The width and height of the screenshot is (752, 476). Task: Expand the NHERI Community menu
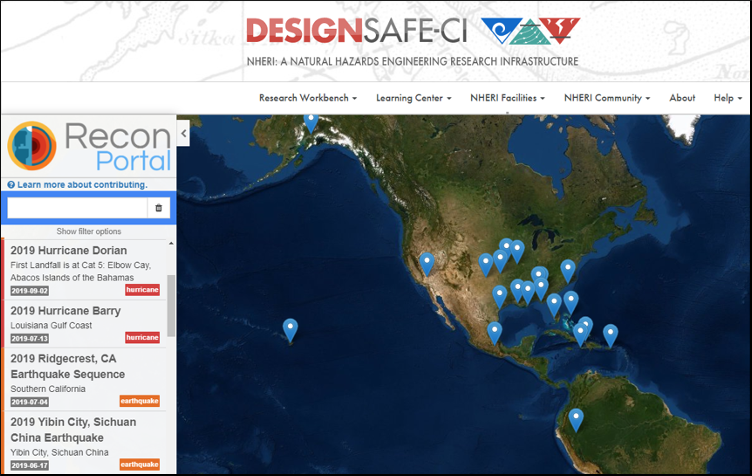607,98
